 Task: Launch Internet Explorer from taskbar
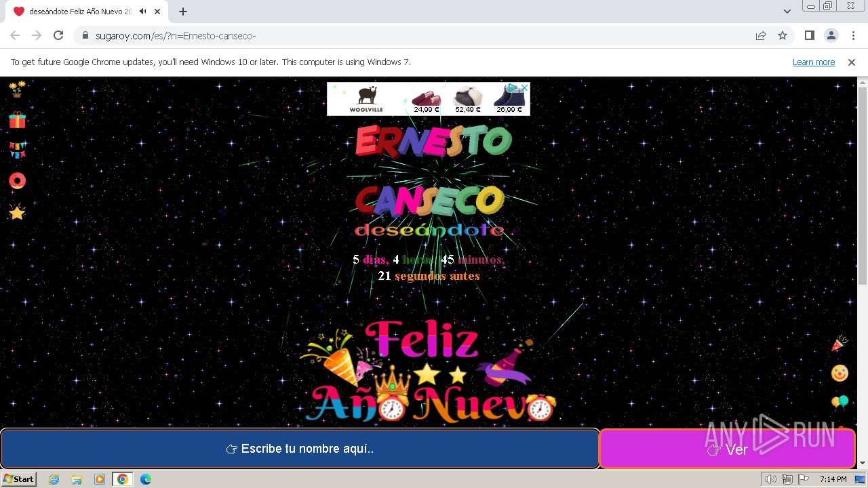(x=54, y=479)
